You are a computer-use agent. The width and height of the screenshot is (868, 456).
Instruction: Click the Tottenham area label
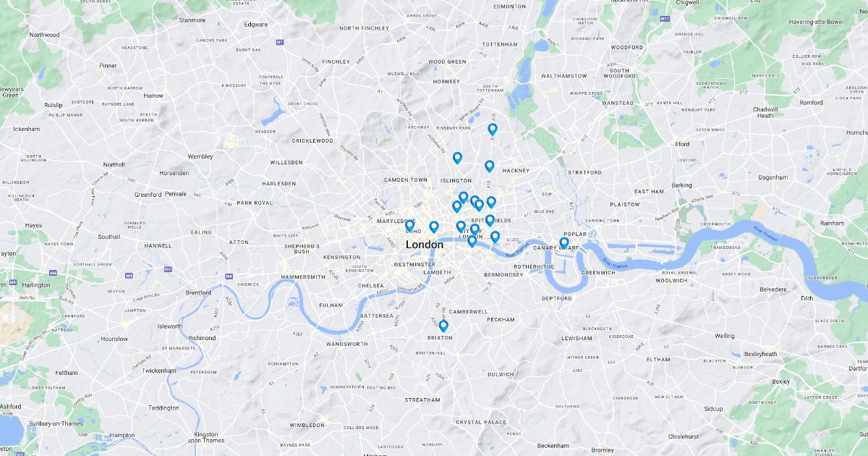click(x=499, y=44)
